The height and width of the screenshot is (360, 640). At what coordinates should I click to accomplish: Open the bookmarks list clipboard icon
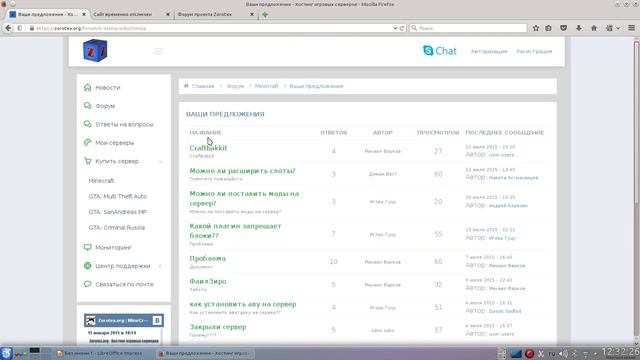click(x=549, y=28)
